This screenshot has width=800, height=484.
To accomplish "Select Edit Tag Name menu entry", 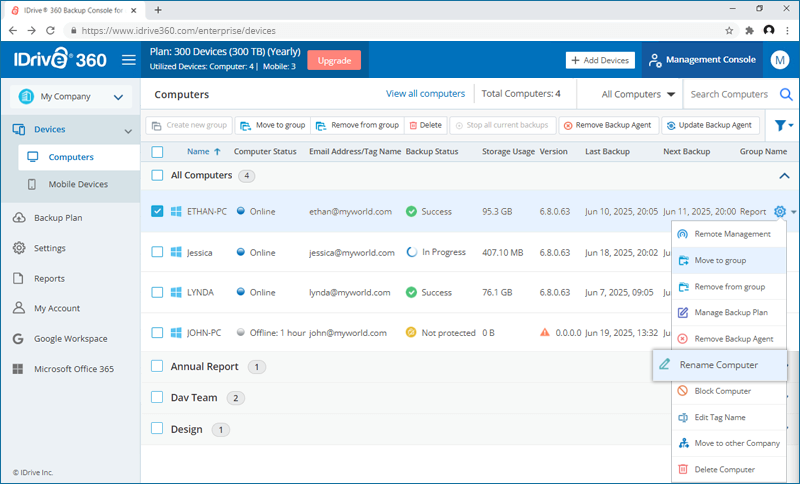I will click(x=729, y=417).
